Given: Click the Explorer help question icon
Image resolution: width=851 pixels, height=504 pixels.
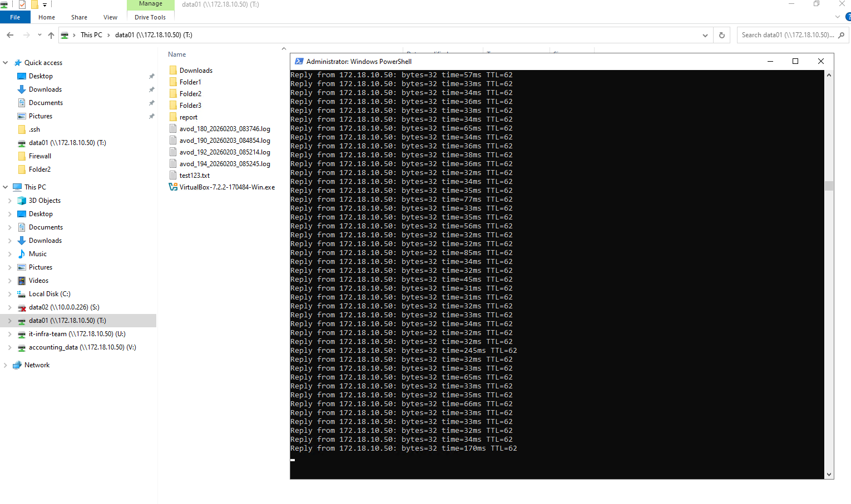Looking at the screenshot, I should (848, 17).
